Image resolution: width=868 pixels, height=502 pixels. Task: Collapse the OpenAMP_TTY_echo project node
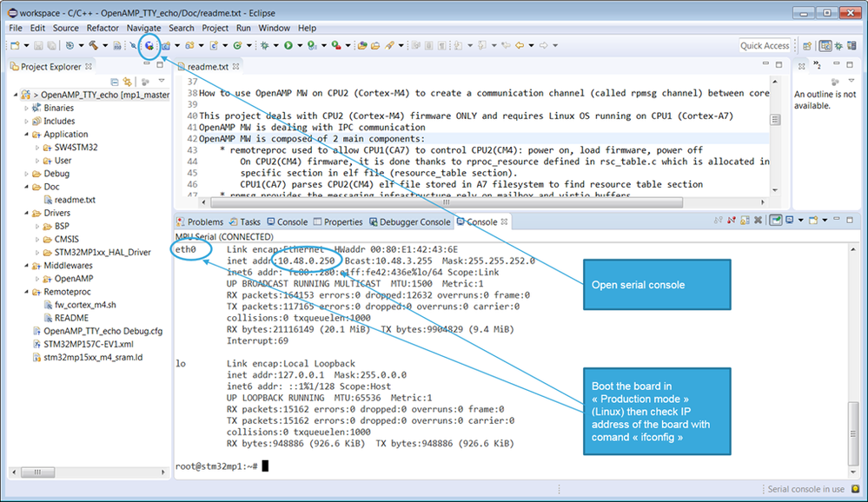(16, 95)
